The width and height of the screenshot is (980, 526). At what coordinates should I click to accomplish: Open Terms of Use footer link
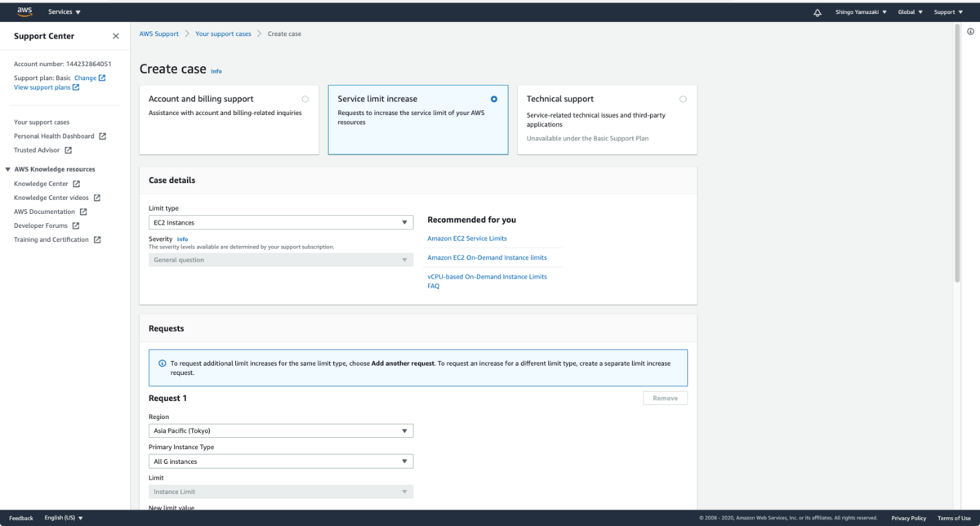click(954, 518)
